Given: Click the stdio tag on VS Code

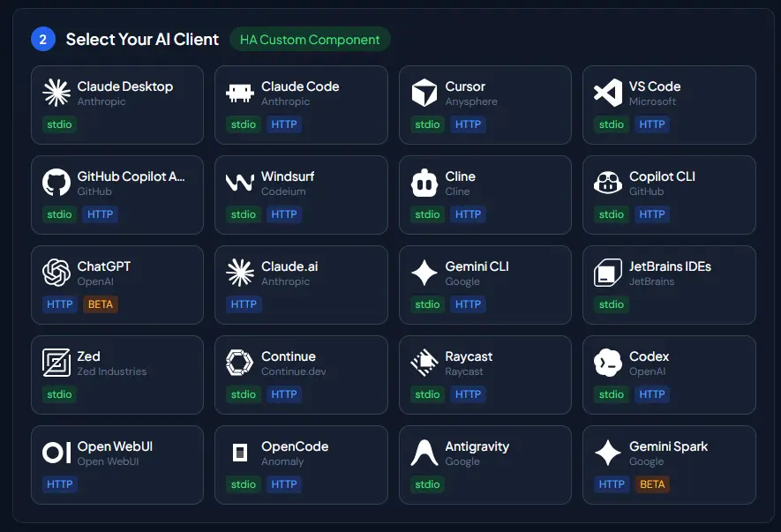Looking at the screenshot, I should coord(612,124).
